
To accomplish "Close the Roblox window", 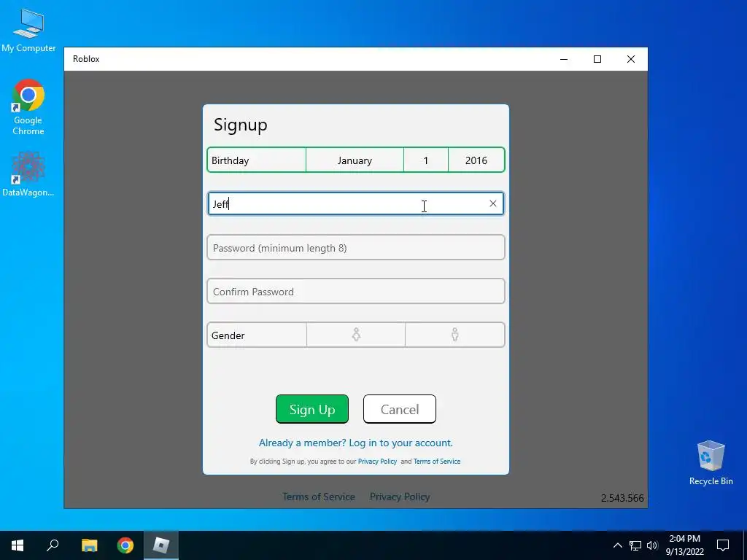I will [x=631, y=59].
